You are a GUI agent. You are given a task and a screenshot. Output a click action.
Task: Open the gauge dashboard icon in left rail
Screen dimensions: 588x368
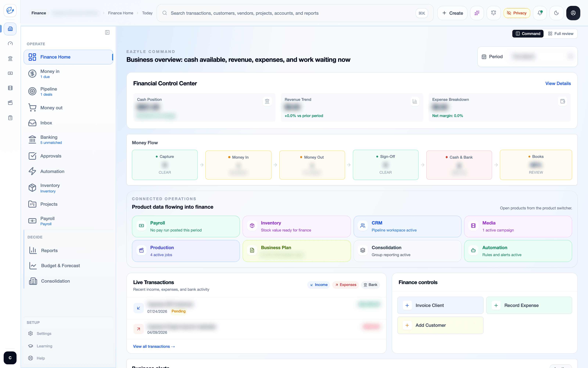point(10,44)
